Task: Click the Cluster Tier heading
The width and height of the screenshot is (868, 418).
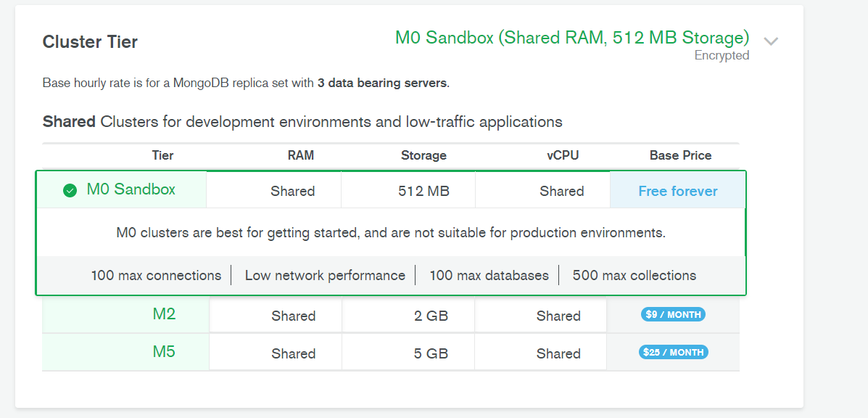Action: 90,41
